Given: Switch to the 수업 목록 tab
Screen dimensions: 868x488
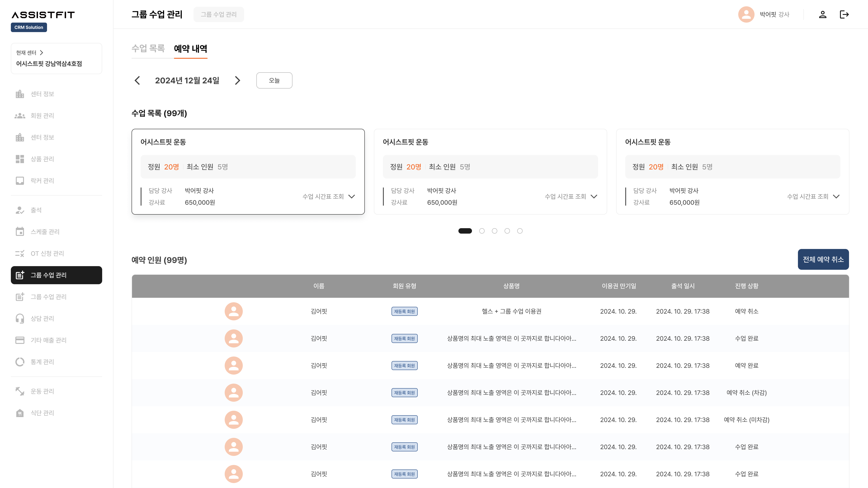Looking at the screenshot, I should click(x=149, y=49).
